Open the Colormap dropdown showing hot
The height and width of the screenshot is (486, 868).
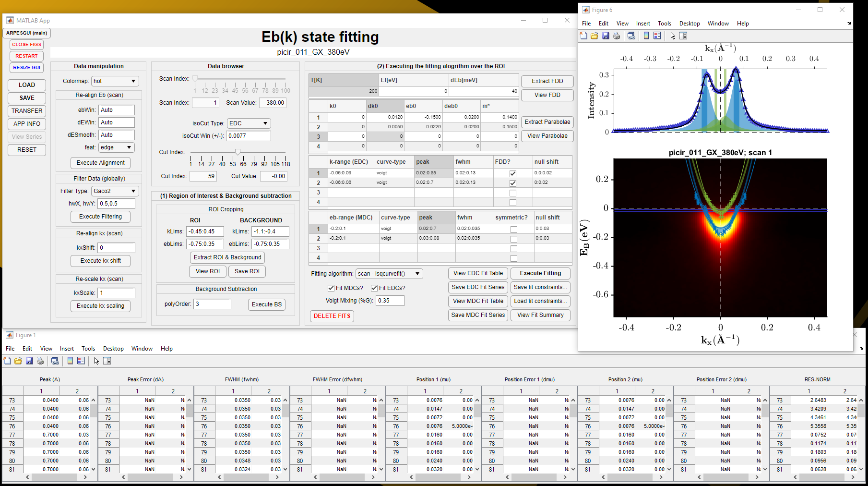tap(115, 81)
